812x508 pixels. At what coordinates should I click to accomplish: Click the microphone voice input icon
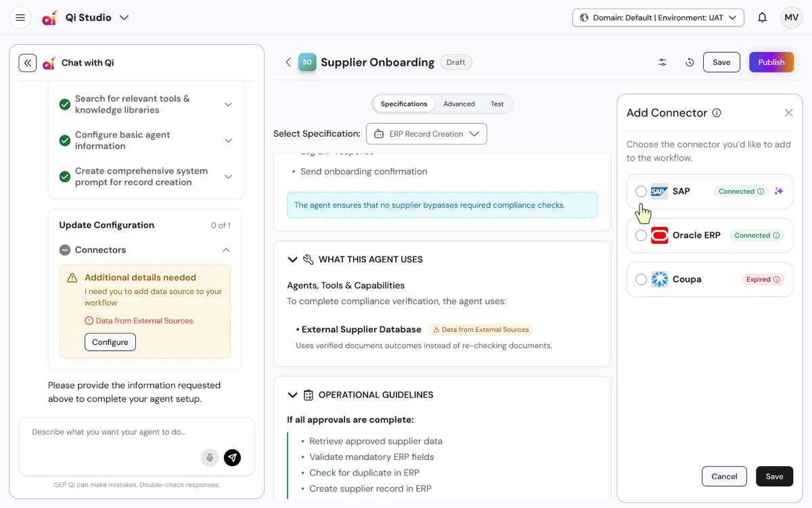pyautogui.click(x=210, y=458)
